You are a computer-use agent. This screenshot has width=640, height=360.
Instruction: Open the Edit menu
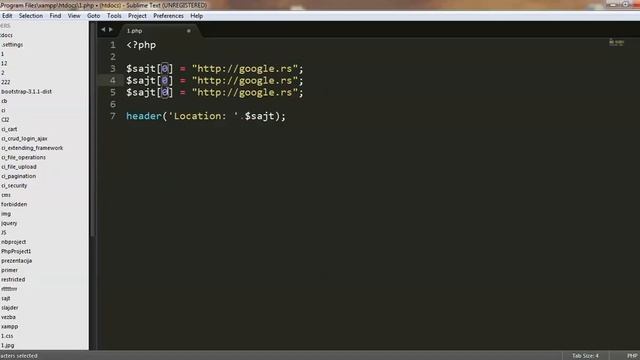[7, 16]
